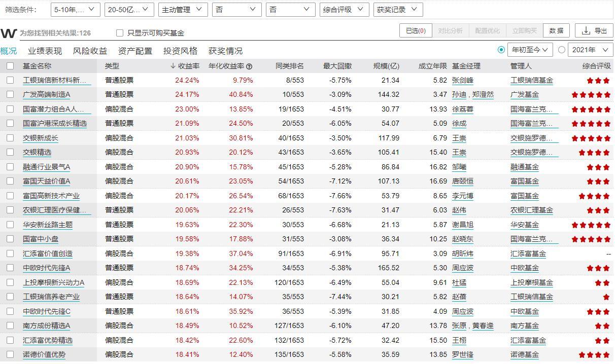
Task: Check the box for 工银瑞信新材料新 row
Action: pos(10,80)
